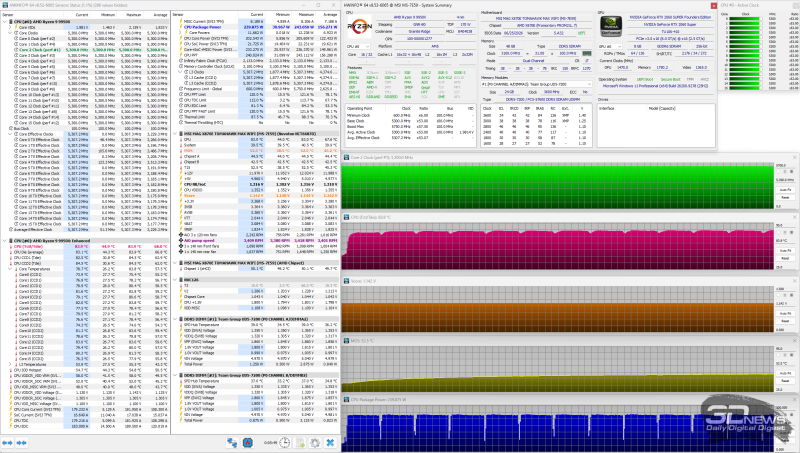Screen dimensions: 800x453
Task: Close the CPU Package Power graph panel
Action: [x=795, y=400]
